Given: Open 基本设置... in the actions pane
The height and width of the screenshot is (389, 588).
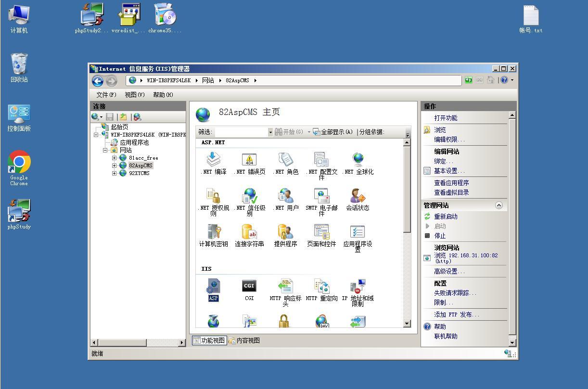Looking at the screenshot, I should pos(449,171).
